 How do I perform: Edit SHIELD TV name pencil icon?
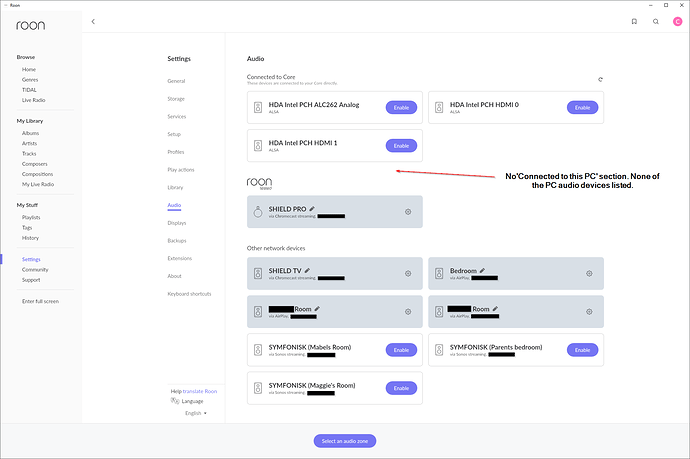[307, 270]
